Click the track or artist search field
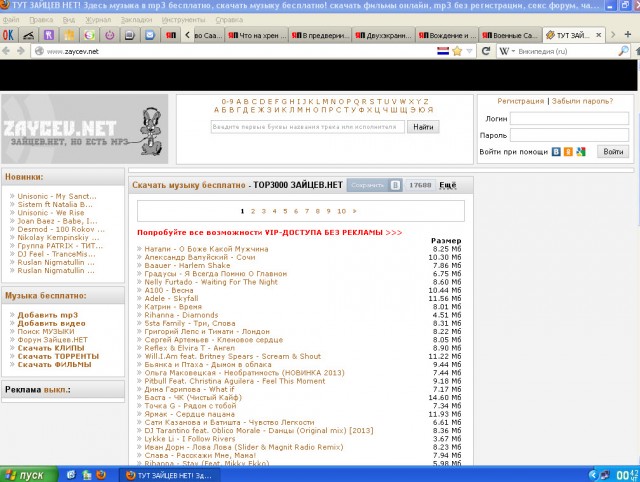Viewport: 640px width, 482px height. coord(307,127)
